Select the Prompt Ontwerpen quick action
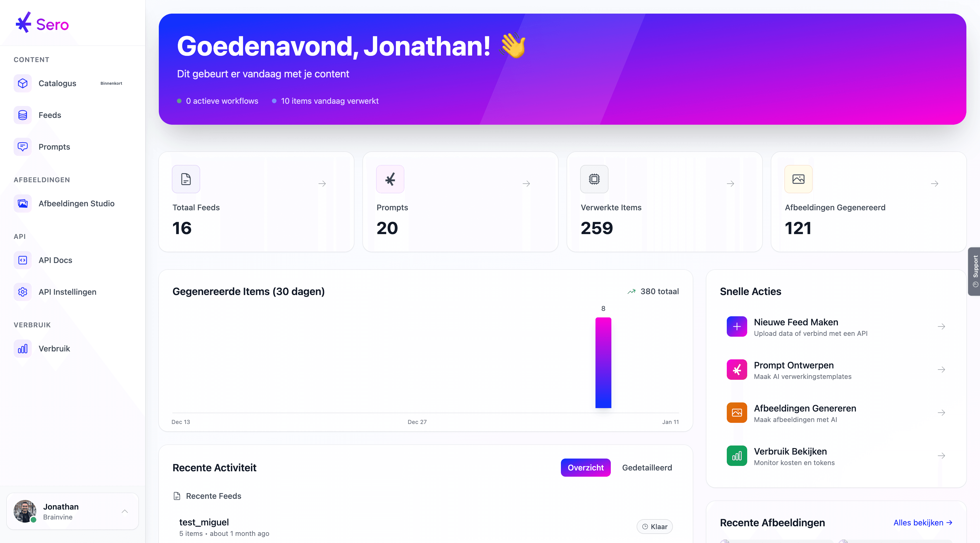 [793, 365]
